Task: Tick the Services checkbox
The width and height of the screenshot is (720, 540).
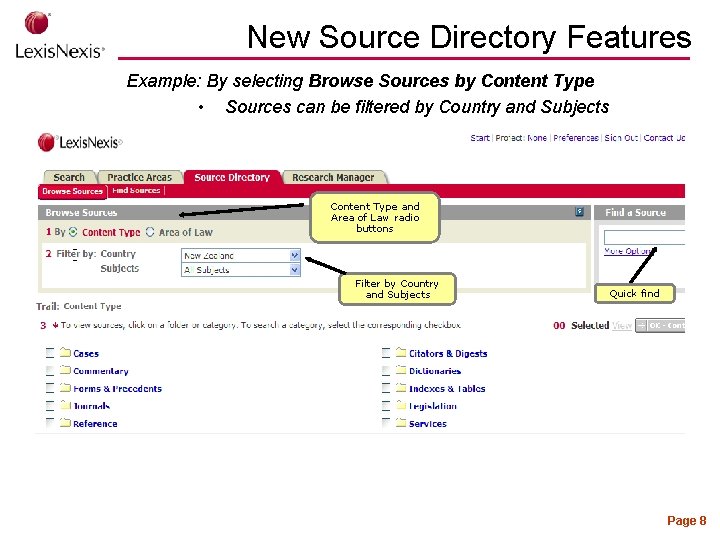Action: 386,423
